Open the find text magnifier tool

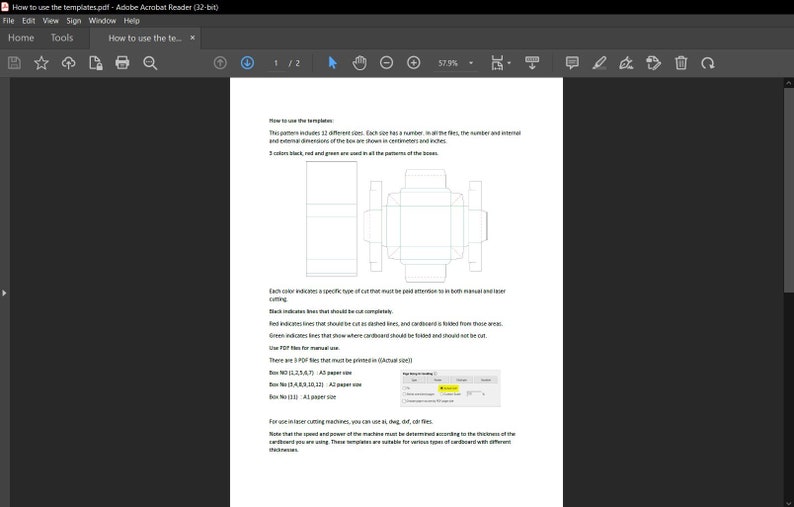tap(150, 63)
